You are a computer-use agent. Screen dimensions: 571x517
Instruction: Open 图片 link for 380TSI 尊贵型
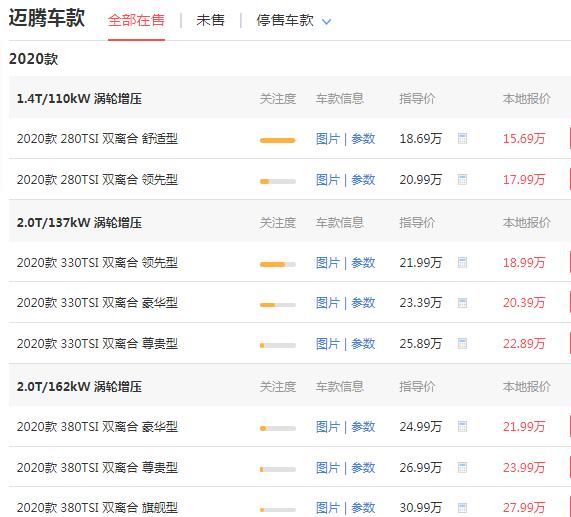click(x=328, y=467)
